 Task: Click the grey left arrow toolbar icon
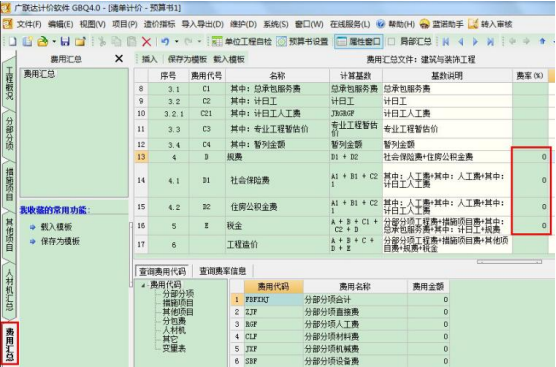tap(512, 41)
